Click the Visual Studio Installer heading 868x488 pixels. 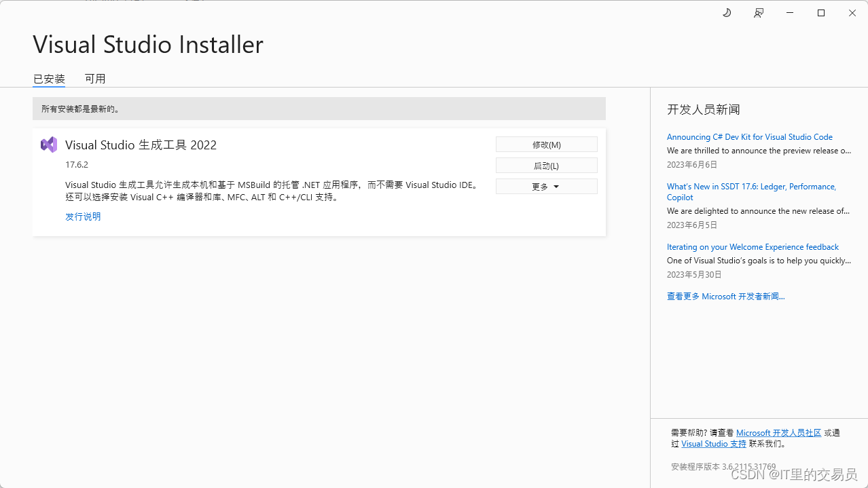click(x=148, y=45)
